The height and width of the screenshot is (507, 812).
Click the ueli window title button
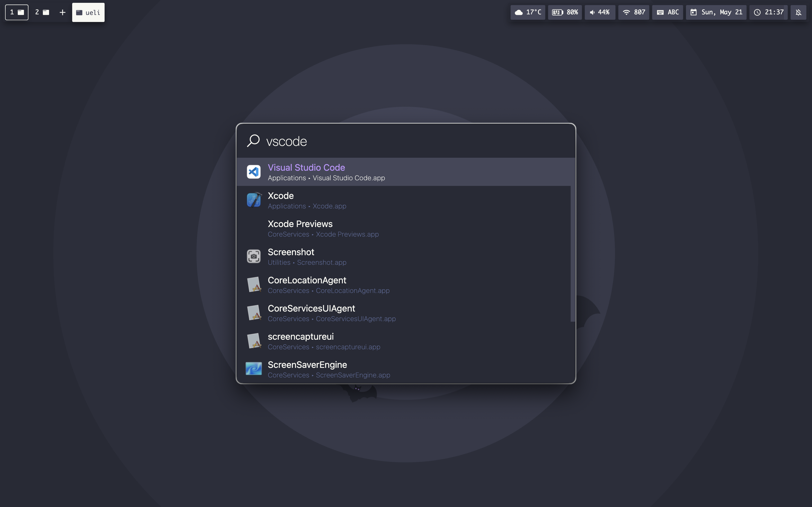(x=88, y=12)
